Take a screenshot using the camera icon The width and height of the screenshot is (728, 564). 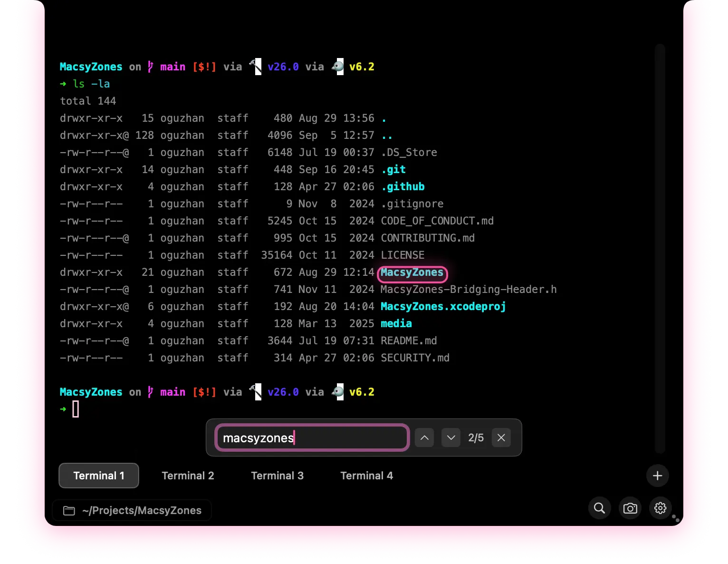tap(630, 508)
